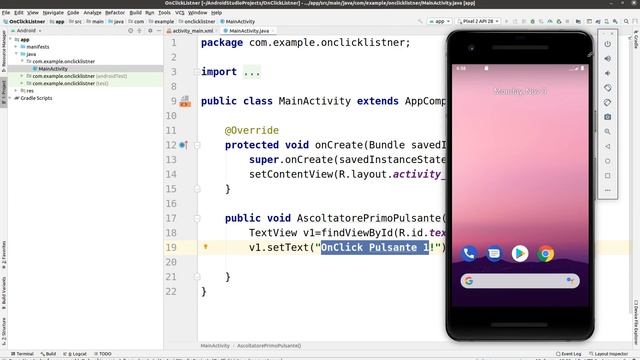Open the app run configuration dropdown
The width and height of the screenshot is (640, 360).
(x=439, y=21)
